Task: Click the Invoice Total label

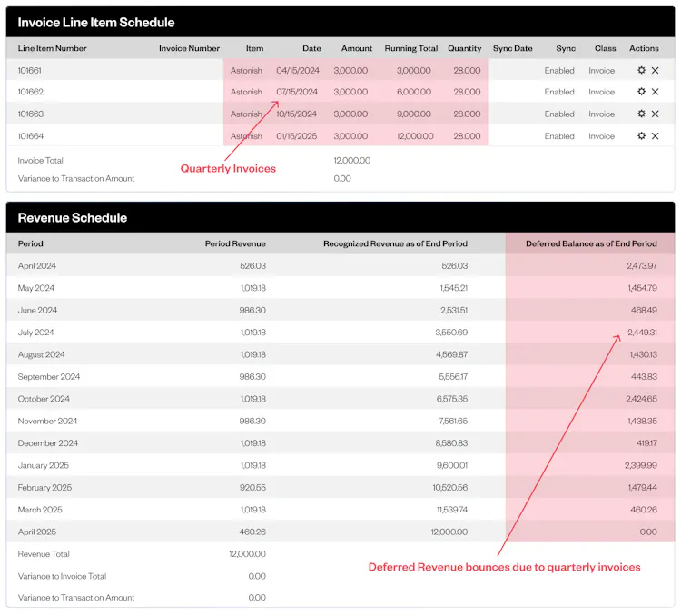Action: 40,161
